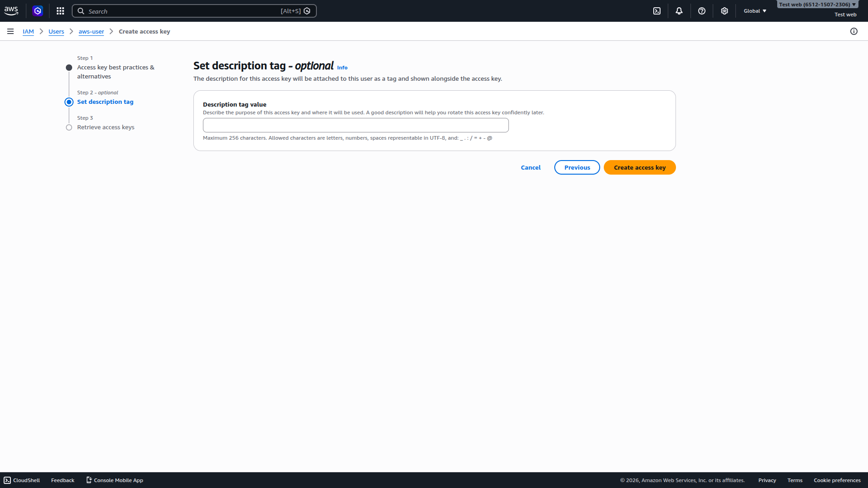Go to the Users breadcrumb
The height and width of the screenshot is (488, 868).
(x=56, y=31)
